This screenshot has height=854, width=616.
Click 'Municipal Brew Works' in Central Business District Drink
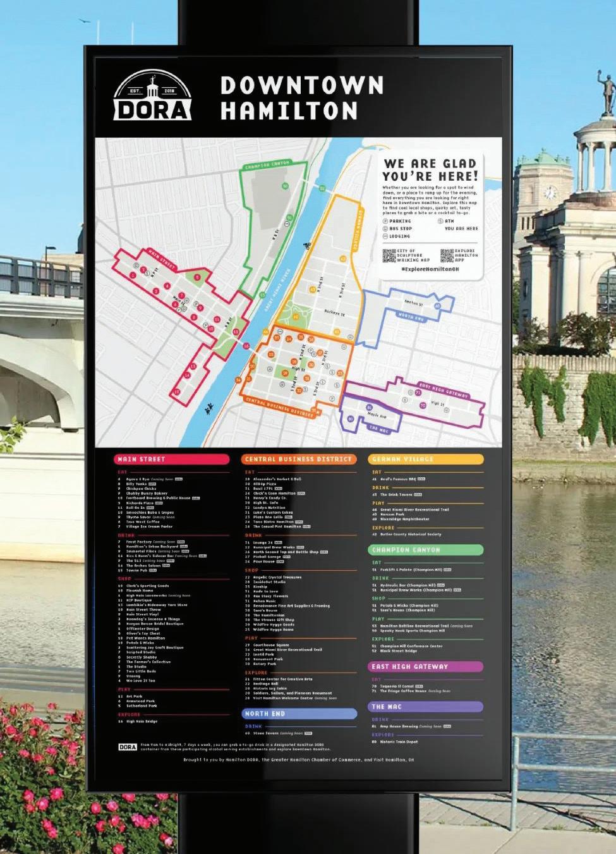[274, 547]
